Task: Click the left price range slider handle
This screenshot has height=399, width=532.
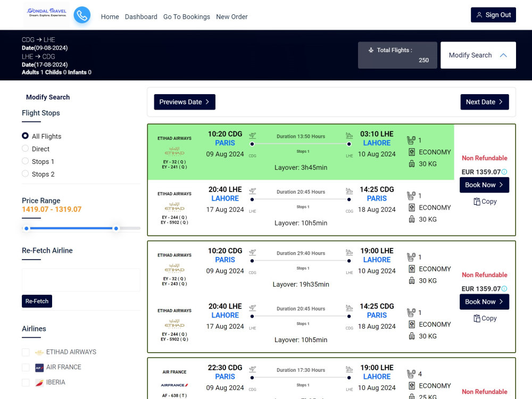Action: (27, 228)
